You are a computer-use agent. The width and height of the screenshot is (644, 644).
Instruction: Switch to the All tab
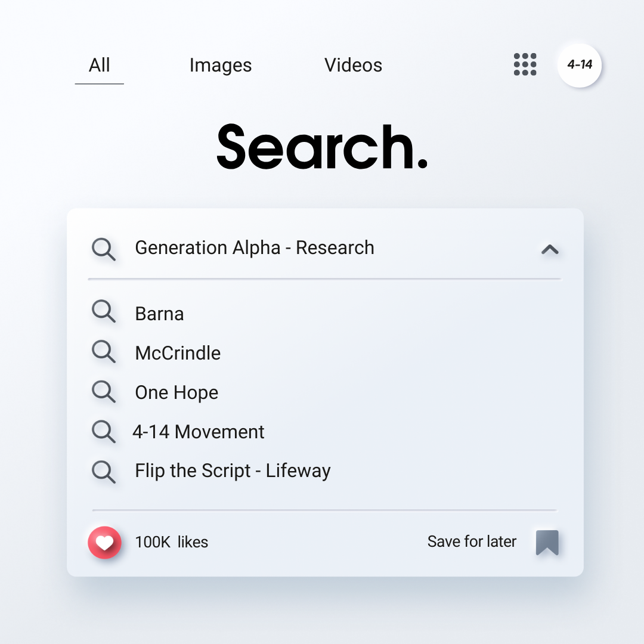[99, 66]
